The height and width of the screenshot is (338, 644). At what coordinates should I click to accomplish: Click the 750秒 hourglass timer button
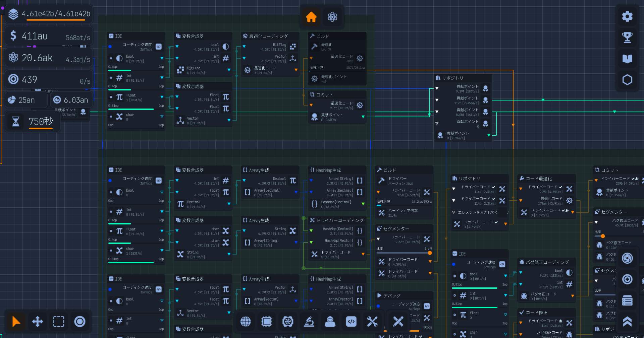33,122
